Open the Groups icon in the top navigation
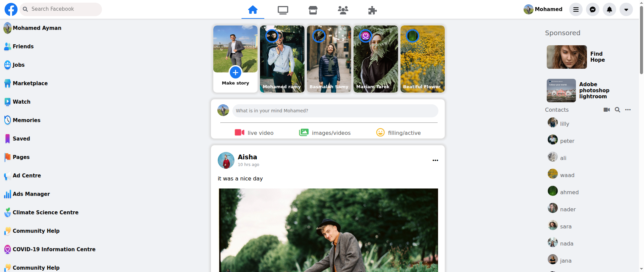 (343, 10)
